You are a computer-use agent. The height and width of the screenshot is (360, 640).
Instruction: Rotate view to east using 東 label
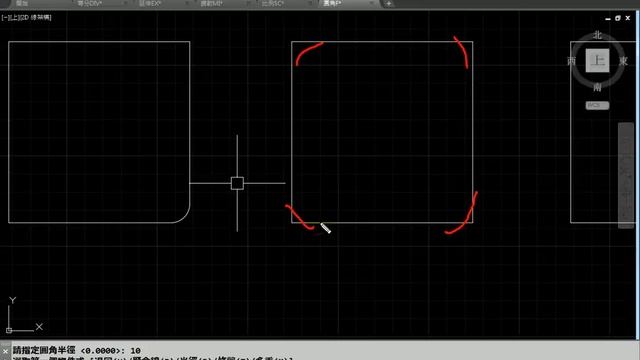pos(623,61)
